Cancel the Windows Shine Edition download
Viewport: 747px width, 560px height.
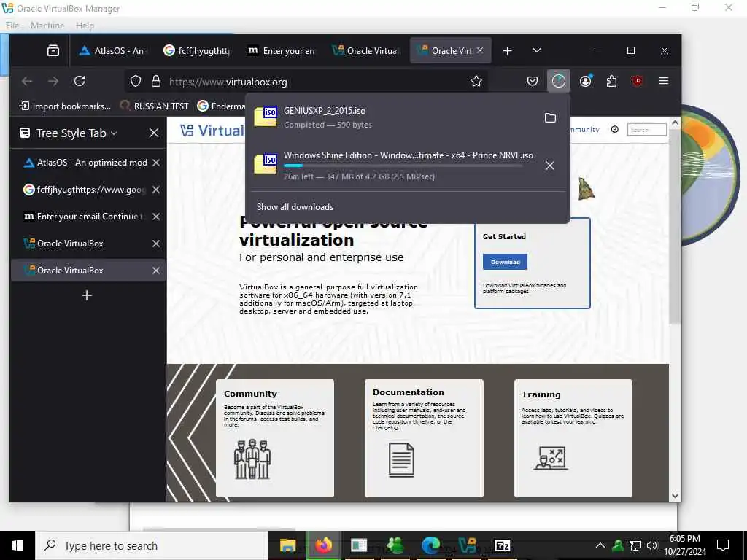coord(550,166)
